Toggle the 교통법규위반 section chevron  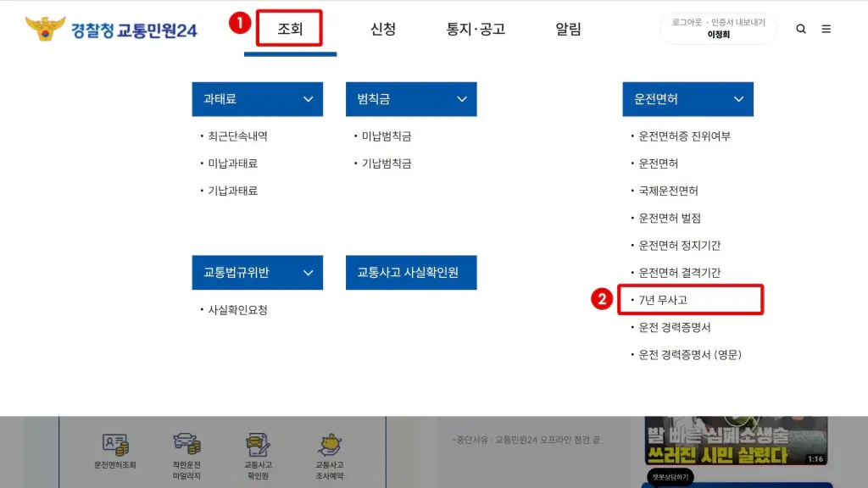(x=308, y=273)
